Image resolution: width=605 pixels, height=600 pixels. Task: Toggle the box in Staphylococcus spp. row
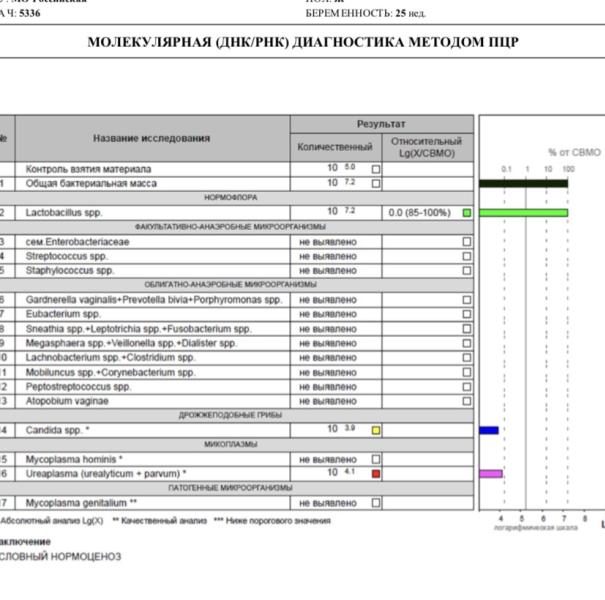[467, 271]
